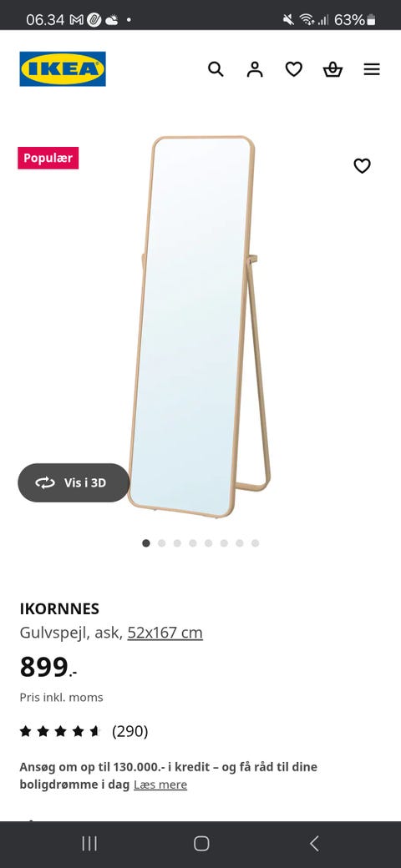Follow the Læs mere credit link
401x868 pixels.
(x=160, y=785)
